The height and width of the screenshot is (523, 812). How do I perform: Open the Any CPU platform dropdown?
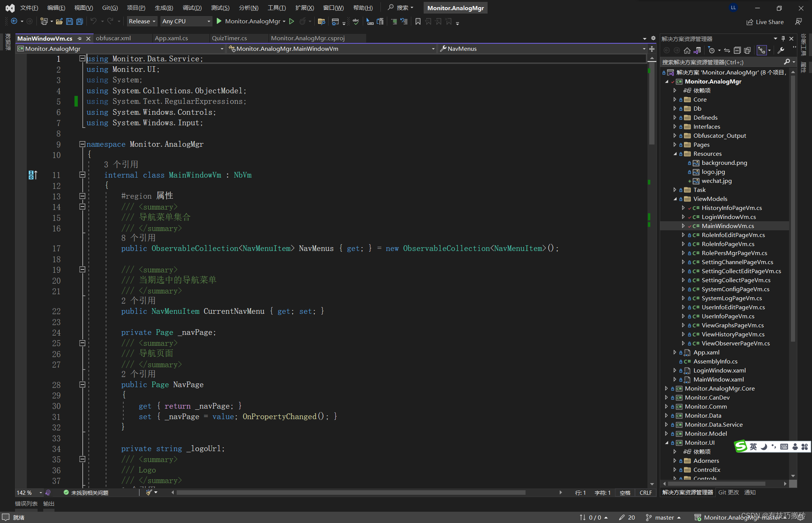pyautogui.click(x=186, y=21)
